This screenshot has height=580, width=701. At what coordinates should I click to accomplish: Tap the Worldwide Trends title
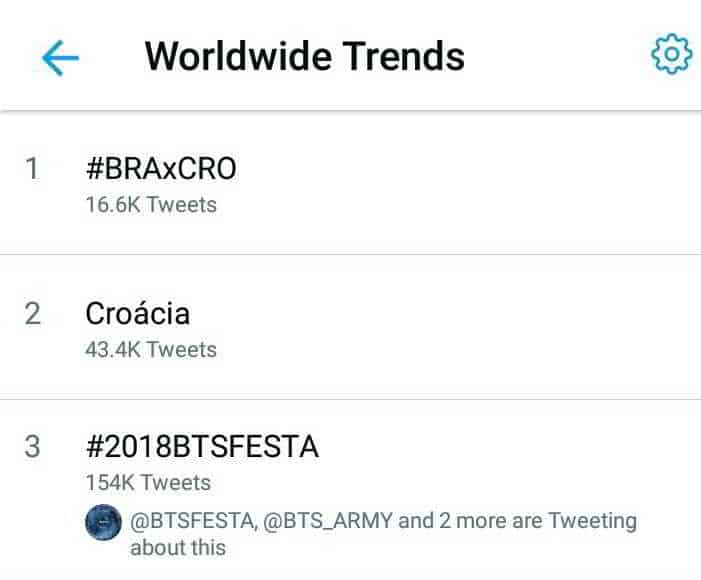pyautogui.click(x=304, y=56)
